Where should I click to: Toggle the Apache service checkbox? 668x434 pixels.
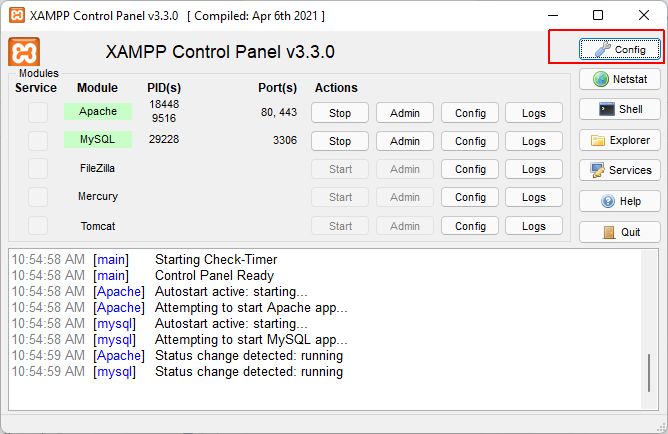click(38, 112)
